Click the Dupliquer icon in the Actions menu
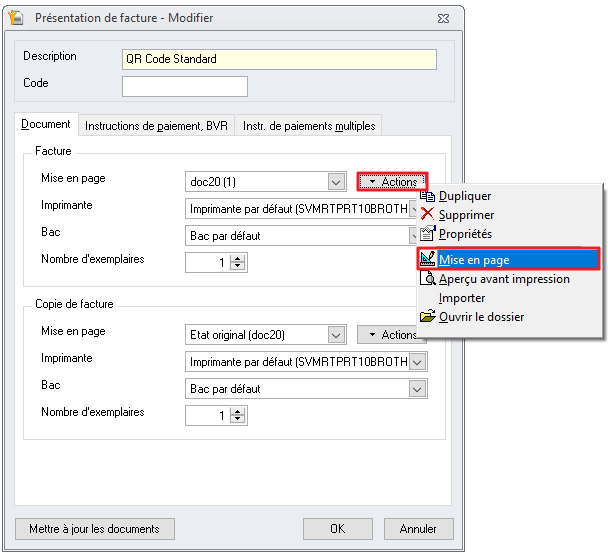Screen dimensions: 608x557 428,196
